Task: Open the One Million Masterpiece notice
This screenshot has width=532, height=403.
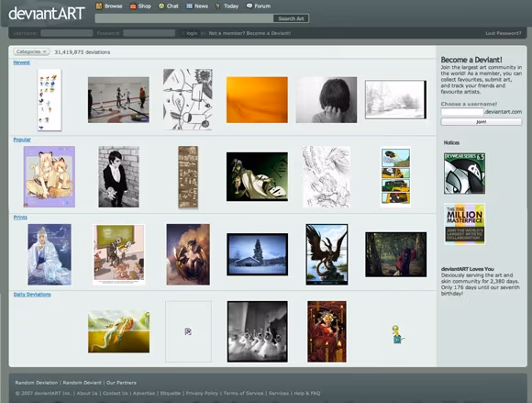Action: pyautogui.click(x=465, y=224)
